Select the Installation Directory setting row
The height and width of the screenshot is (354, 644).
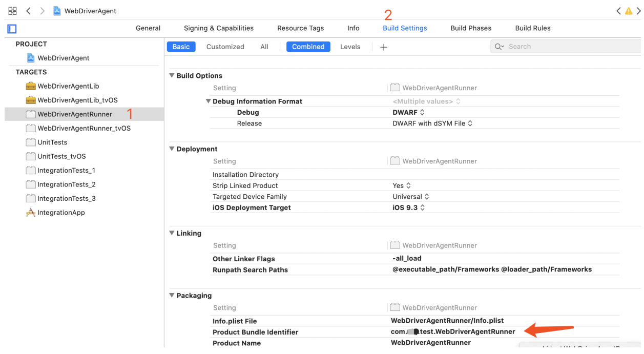414,175
